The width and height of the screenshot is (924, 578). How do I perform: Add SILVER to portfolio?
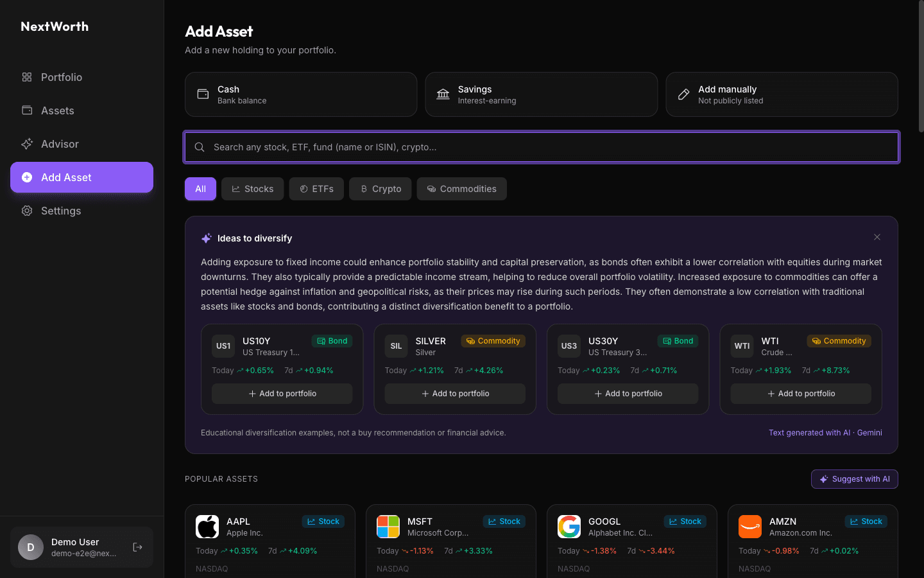455,394
